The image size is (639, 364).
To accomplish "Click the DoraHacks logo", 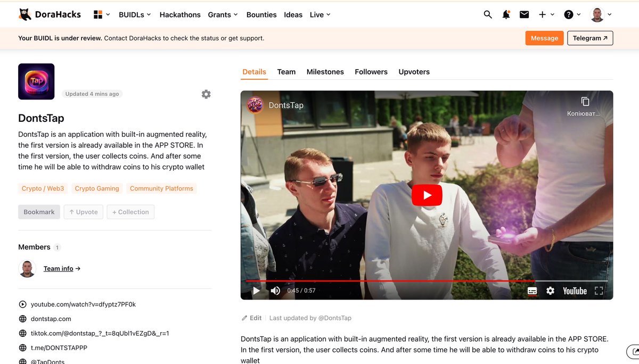I will click(50, 14).
